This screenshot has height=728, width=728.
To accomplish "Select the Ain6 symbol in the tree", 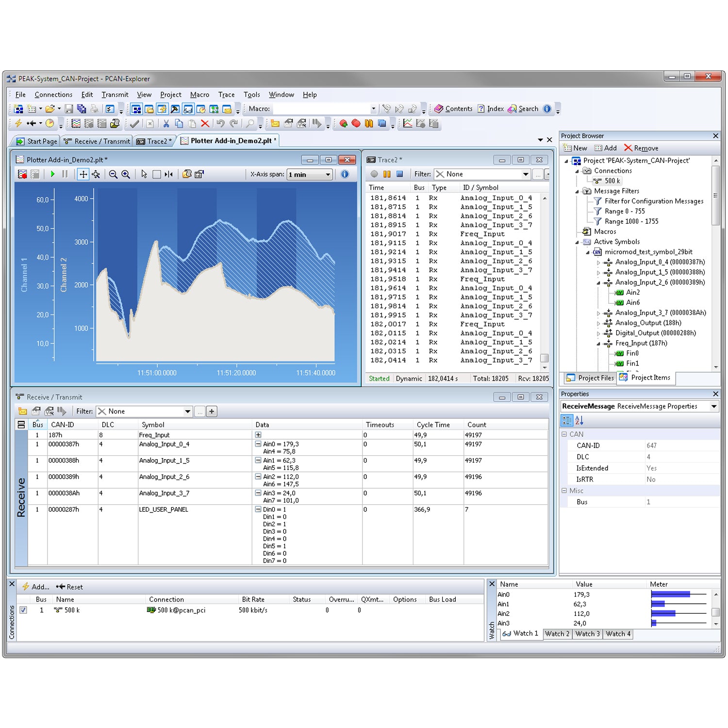I will (x=633, y=302).
